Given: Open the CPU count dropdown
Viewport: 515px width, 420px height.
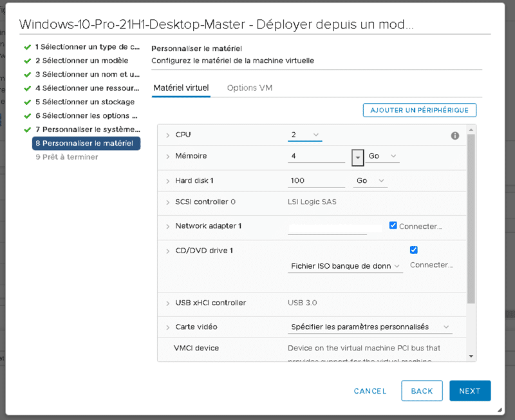Looking at the screenshot, I should 305,135.
